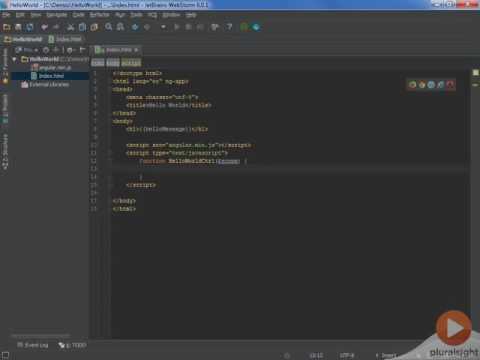Image resolution: width=480 pixels, height=360 pixels.
Task: Click the Copy toolbar icon
Action: (82, 27)
